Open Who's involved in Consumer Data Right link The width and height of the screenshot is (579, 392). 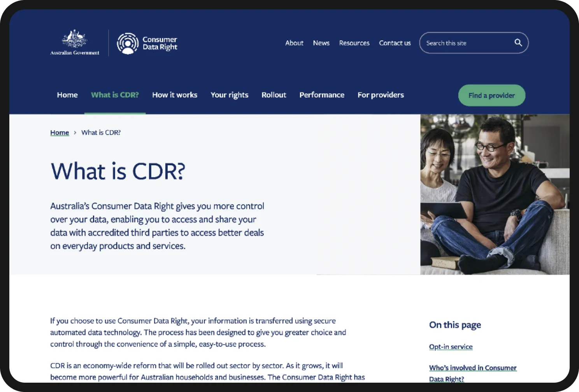(x=472, y=367)
